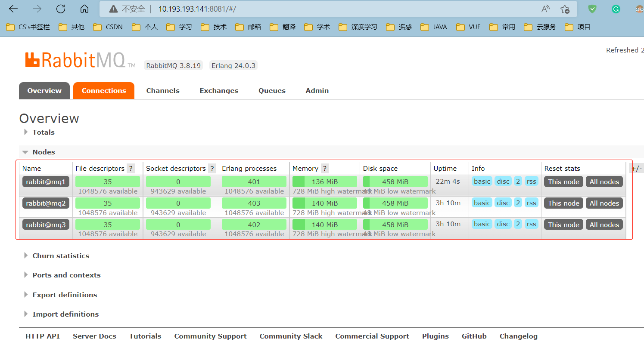The image size is (644, 348).
Task: Expand the Totals section
Action: [x=39, y=132]
